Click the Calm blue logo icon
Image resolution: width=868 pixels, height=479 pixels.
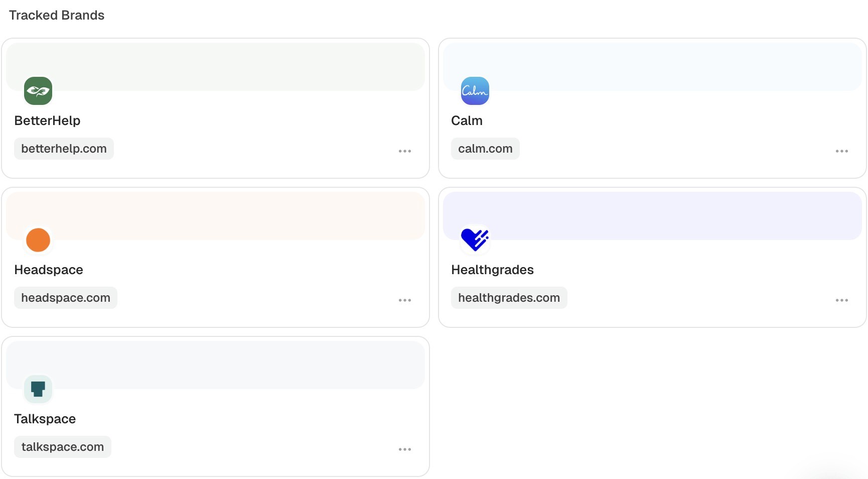475,91
